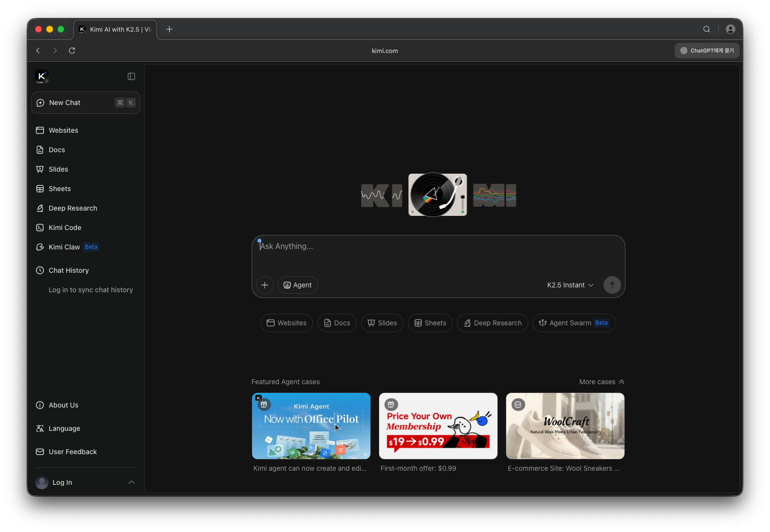Screen dimensions: 770x532
Task: Open Deep Research in the sidebar
Action: [86, 208]
